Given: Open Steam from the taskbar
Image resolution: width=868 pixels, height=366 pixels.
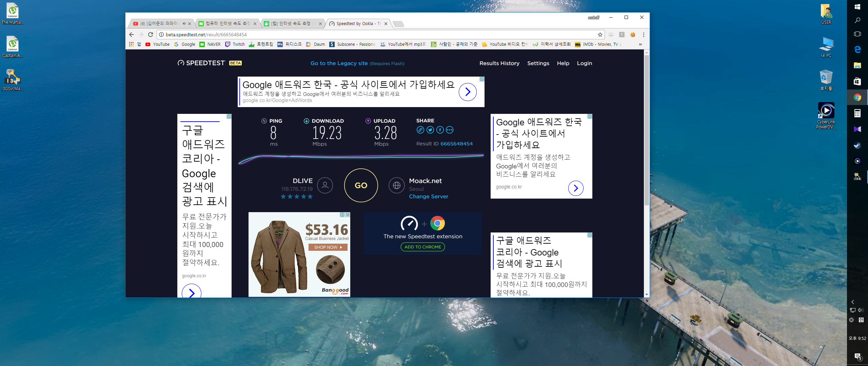Looking at the screenshot, I should click(857, 145).
